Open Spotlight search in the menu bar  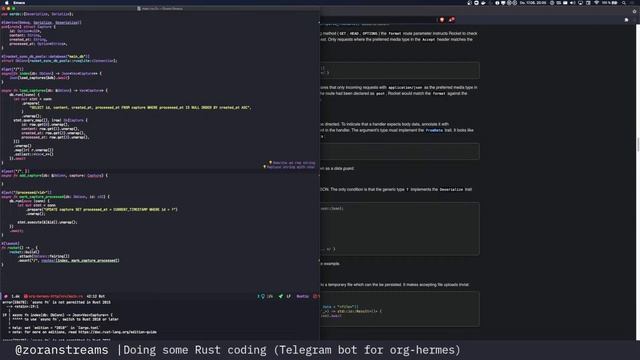tap(623, 3)
